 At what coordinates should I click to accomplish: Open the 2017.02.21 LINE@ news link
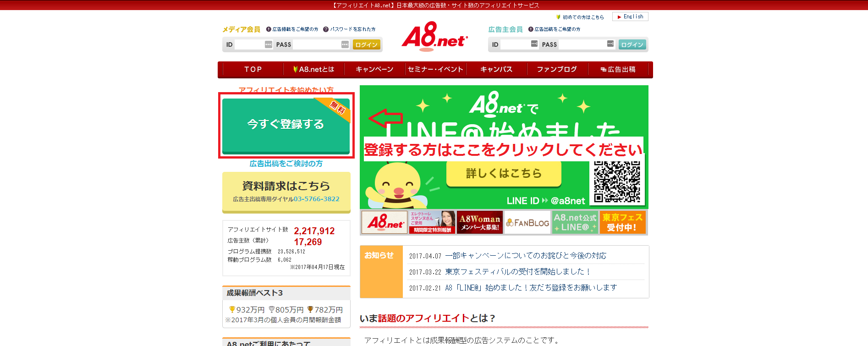(531, 288)
